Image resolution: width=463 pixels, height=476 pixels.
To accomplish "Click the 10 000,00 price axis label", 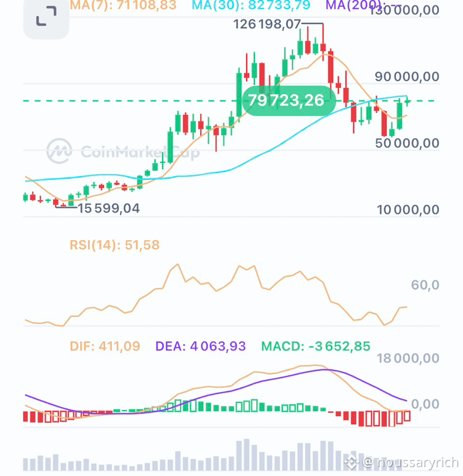I will [x=408, y=210].
